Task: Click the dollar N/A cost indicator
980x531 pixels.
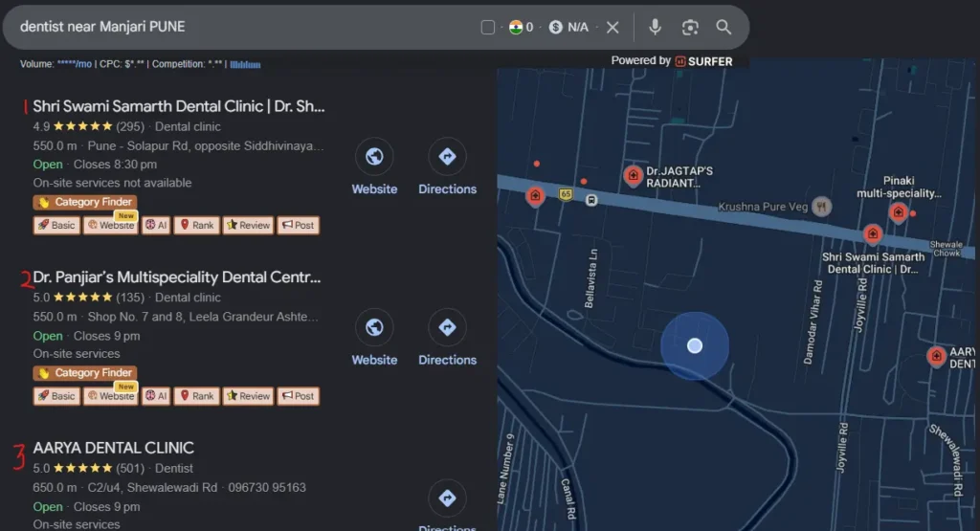Action: pyautogui.click(x=568, y=27)
